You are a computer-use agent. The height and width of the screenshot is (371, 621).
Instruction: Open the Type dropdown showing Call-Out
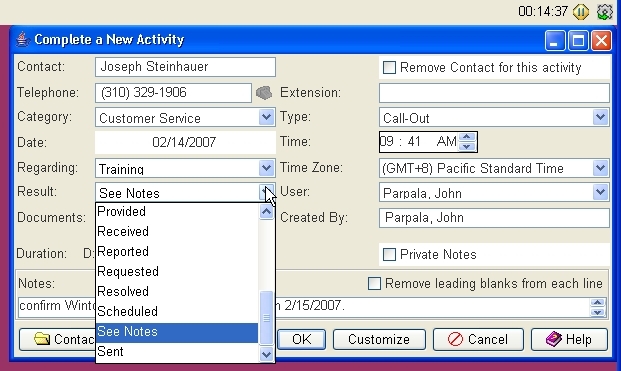pos(600,118)
